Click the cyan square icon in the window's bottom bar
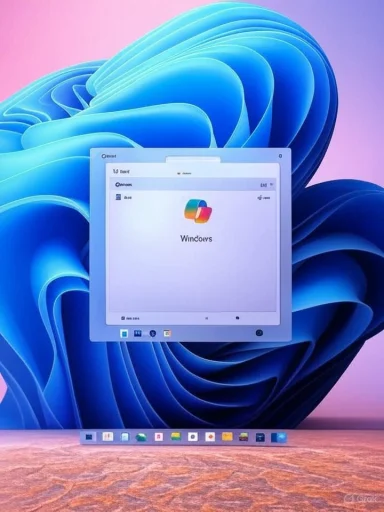This screenshot has height=512, width=384. pos(124,333)
